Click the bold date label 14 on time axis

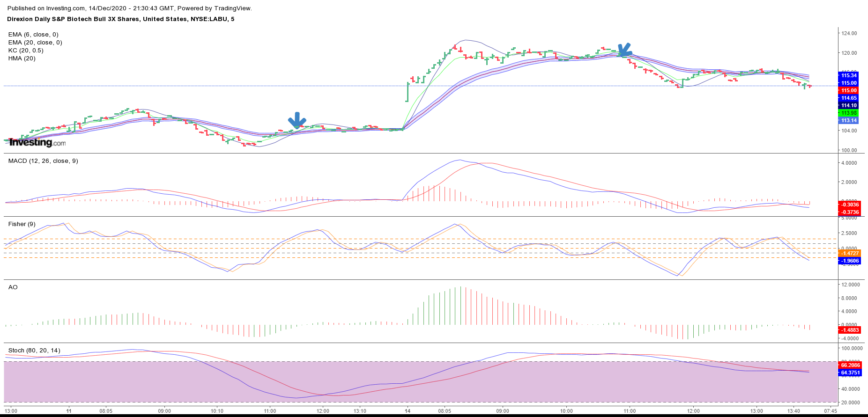(408, 411)
